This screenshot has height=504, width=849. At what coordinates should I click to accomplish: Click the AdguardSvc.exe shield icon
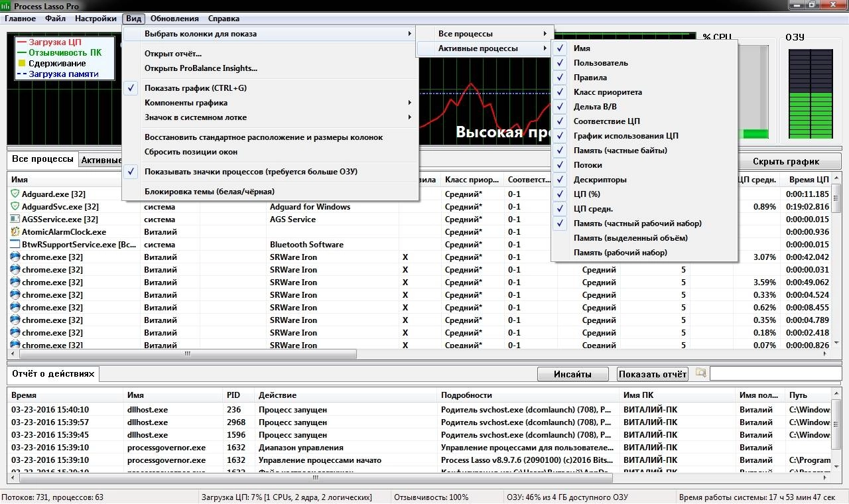pyautogui.click(x=15, y=207)
